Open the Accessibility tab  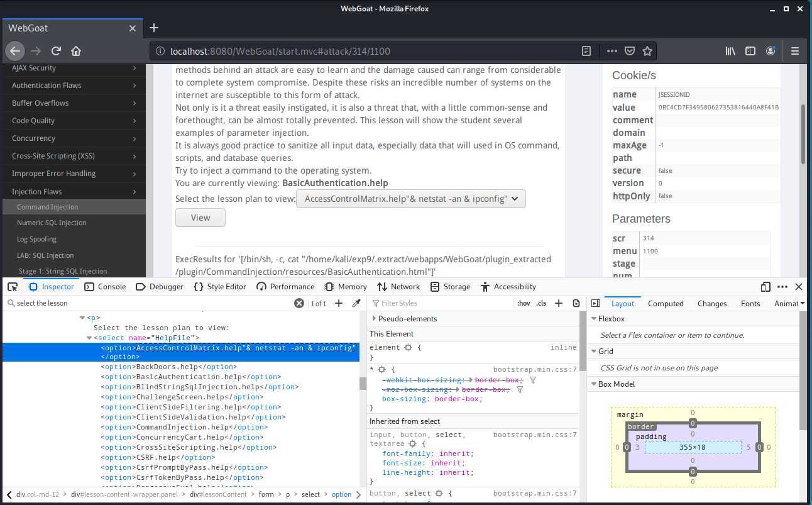point(508,287)
